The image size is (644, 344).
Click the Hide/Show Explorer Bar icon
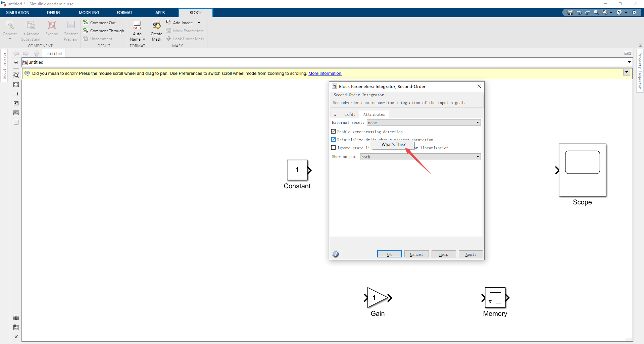click(x=16, y=62)
